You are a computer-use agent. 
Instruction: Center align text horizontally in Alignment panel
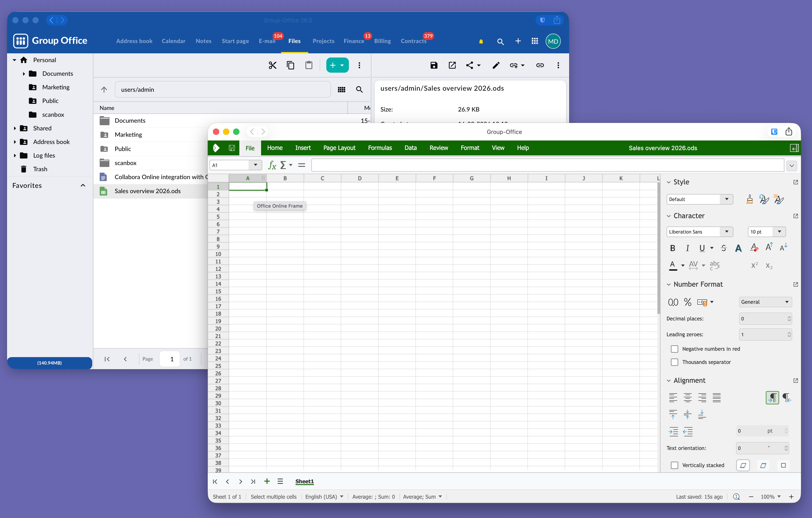click(687, 398)
